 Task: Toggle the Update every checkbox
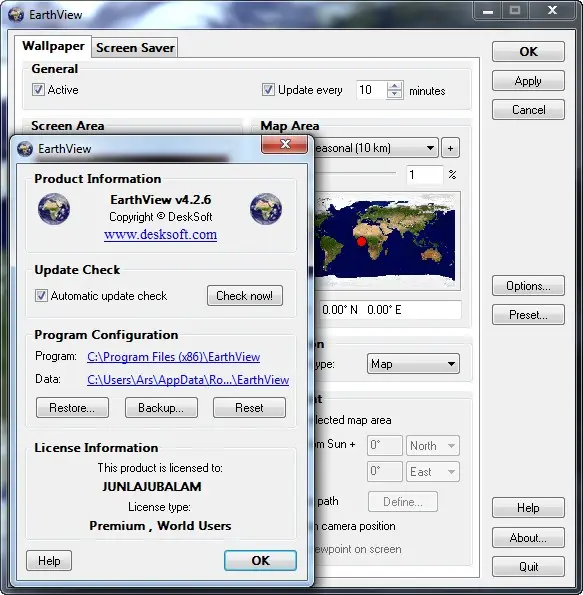point(268,90)
